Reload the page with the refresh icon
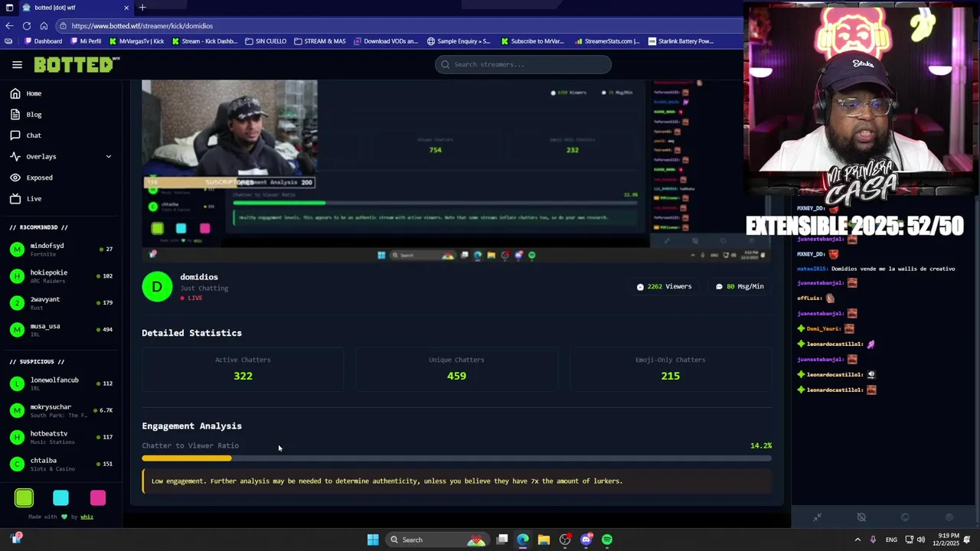980x551 pixels. pos(26,25)
